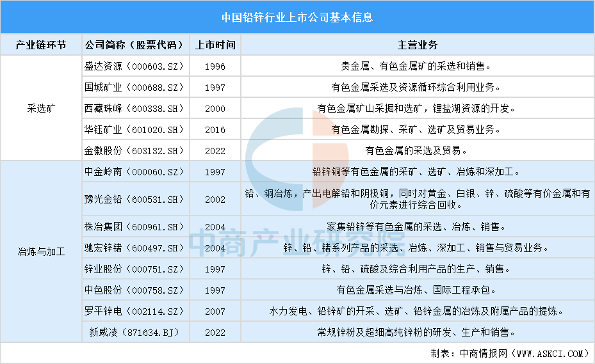595x364 pixels.
Task: Select the 主营业务 column header
Action: (418, 45)
